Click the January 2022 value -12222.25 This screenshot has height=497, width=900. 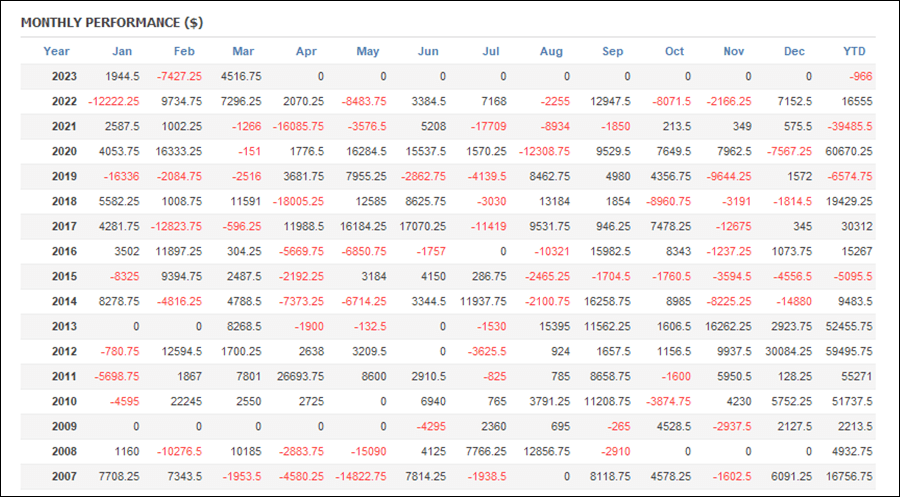coord(114,102)
